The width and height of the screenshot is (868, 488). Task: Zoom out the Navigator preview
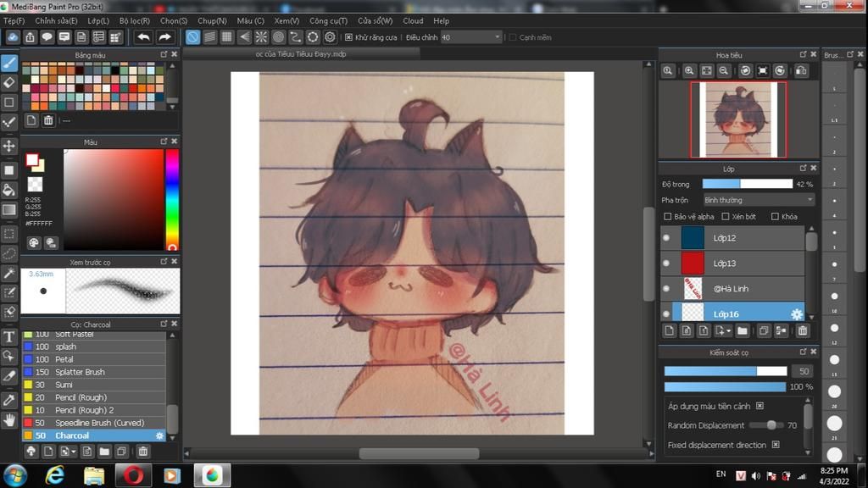724,71
